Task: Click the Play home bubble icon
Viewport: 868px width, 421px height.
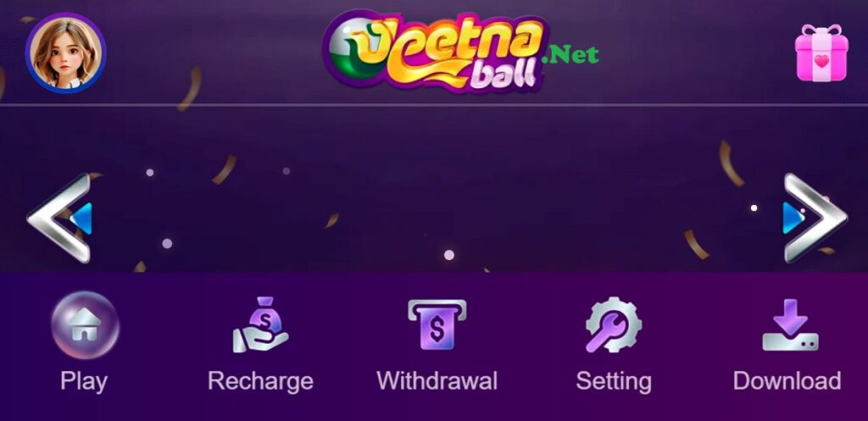Action: click(86, 325)
